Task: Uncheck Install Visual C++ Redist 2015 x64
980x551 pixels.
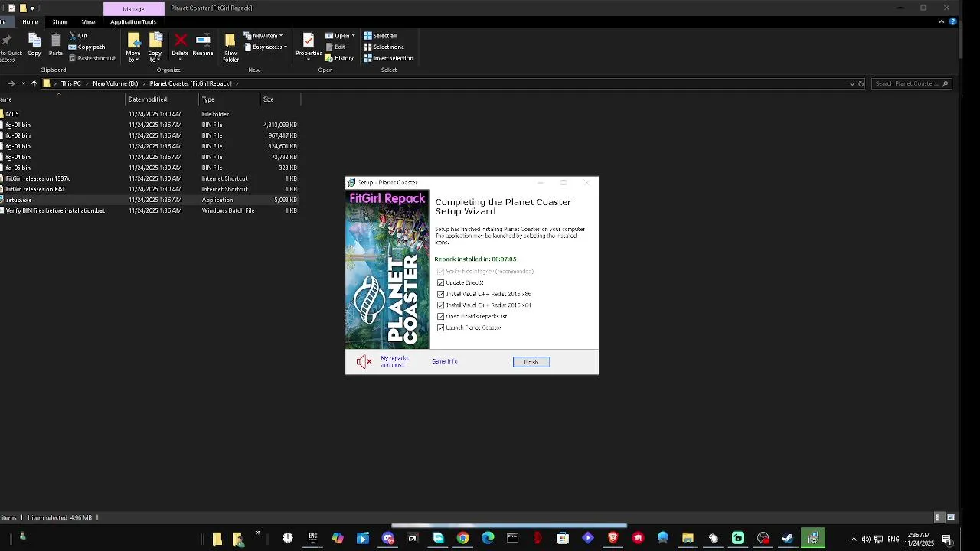Action: pyautogui.click(x=440, y=305)
